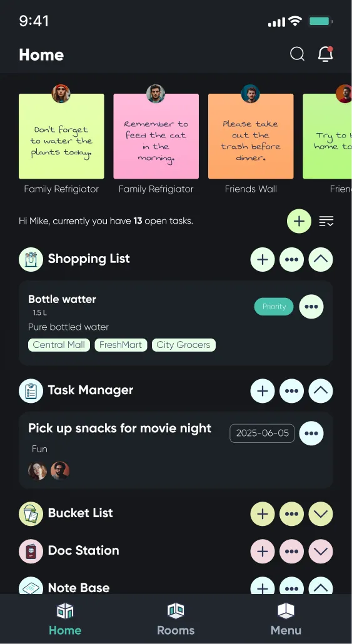Viewport: 352px width, 644px height.
Task: Open the take out trash orange note
Action: pos(251,136)
